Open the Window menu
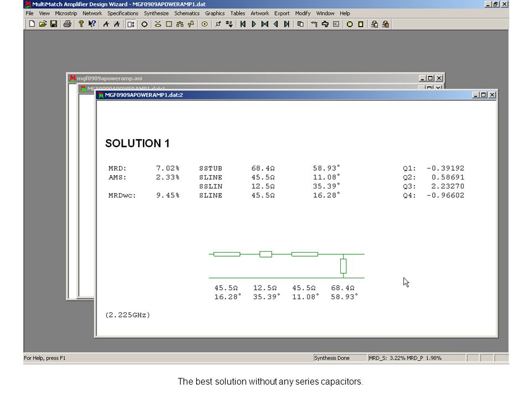The height and width of the screenshot is (399, 532). tap(325, 13)
